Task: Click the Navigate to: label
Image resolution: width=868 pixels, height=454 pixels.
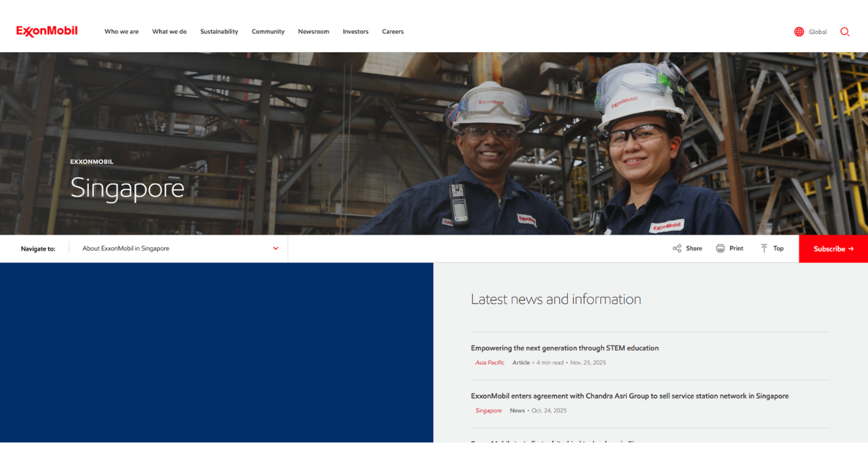Action: (x=38, y=249)
